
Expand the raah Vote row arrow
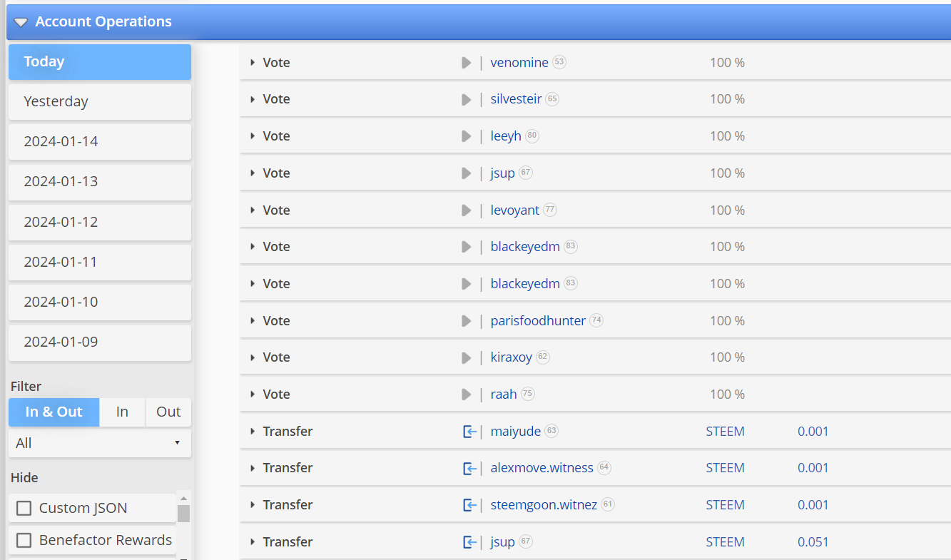point(253,394)
